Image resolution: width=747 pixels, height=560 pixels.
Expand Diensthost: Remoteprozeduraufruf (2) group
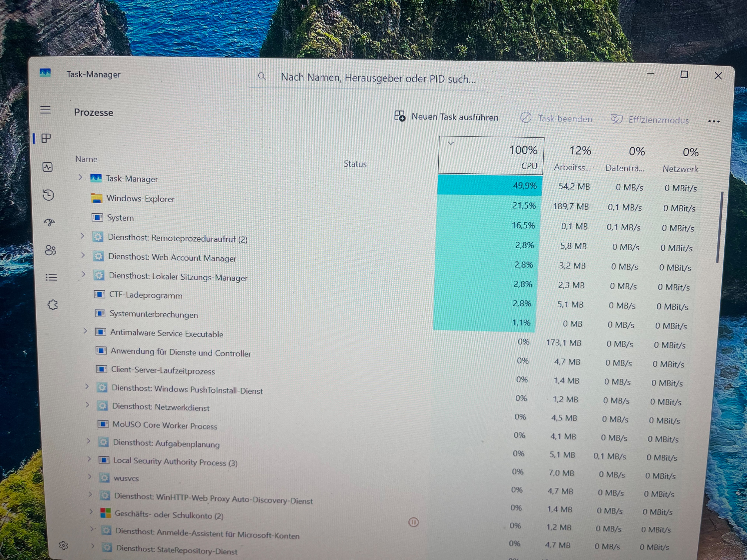pyautogui.click(x=82, y=236)
